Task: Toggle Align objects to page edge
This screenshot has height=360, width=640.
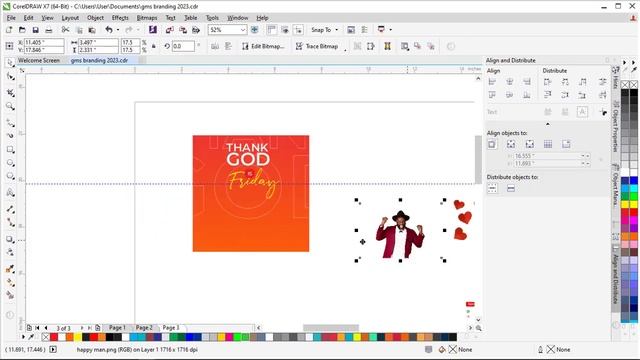Action: 511,144
